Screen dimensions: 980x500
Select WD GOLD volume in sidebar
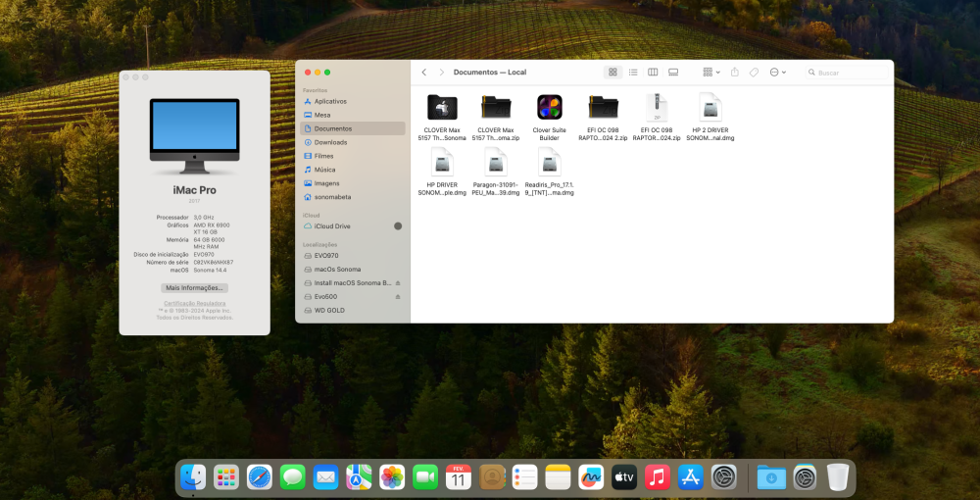coord(353,311)
